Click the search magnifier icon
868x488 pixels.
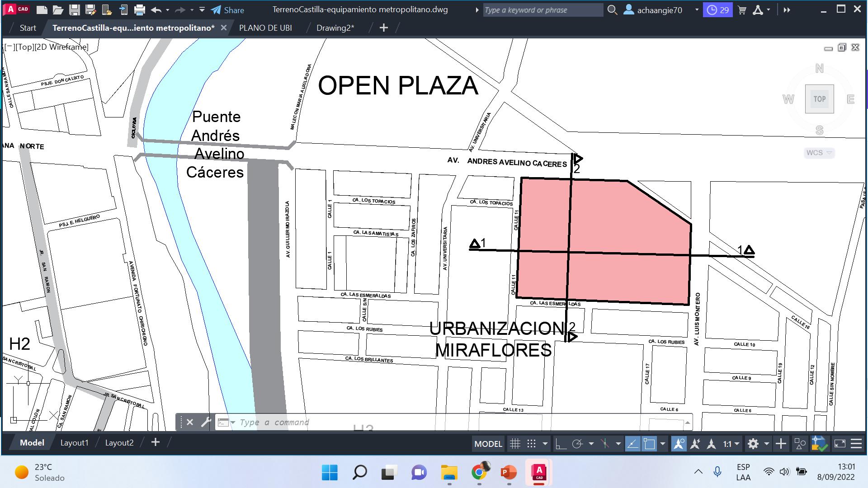tap(612, 9)
